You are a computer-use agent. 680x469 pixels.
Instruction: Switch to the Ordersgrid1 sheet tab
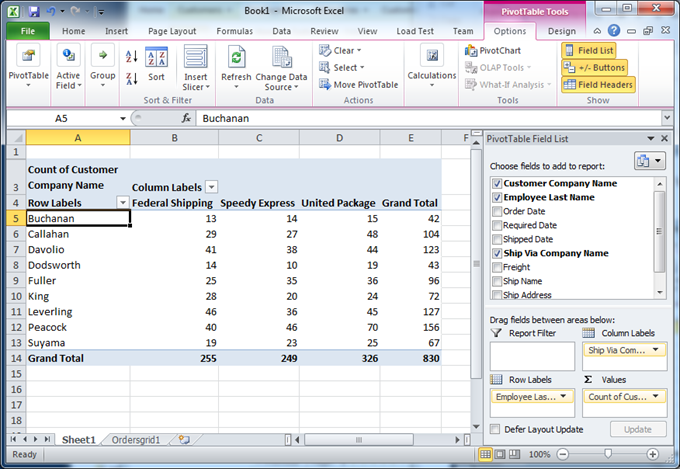tap(136, 440)
